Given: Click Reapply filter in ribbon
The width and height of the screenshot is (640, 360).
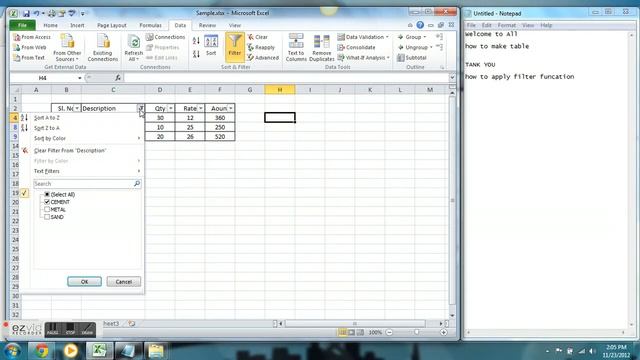Looking at the screenshot, I should tap(261, 47).
